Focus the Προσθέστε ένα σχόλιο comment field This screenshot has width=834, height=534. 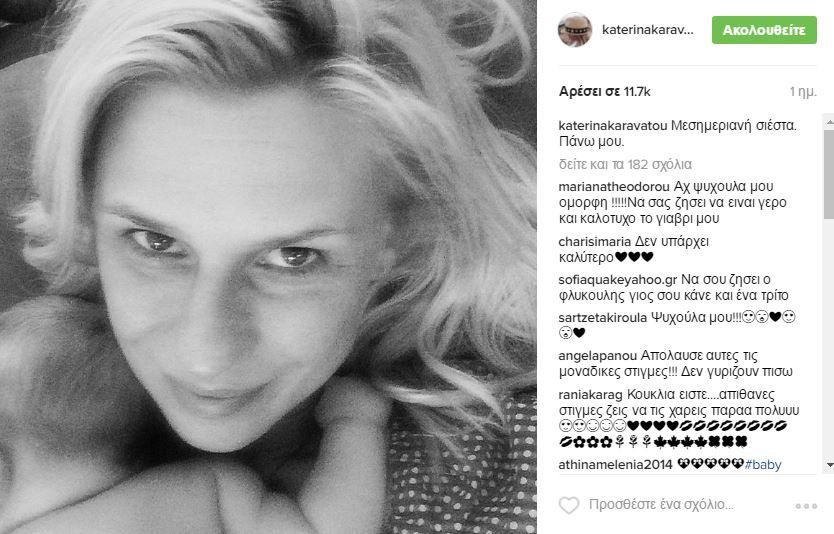(x=661, y=504)
